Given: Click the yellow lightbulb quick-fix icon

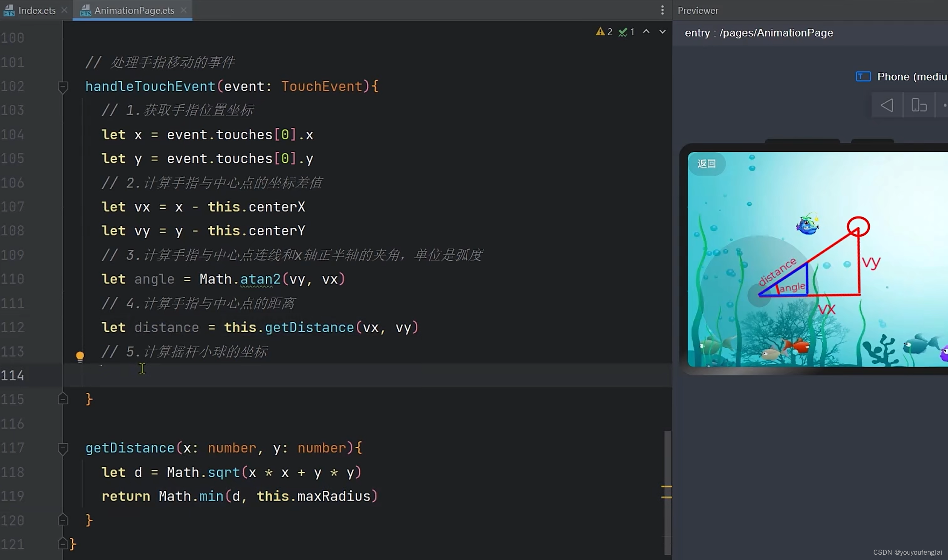Looking at the screenshot, I should point(80,357).
